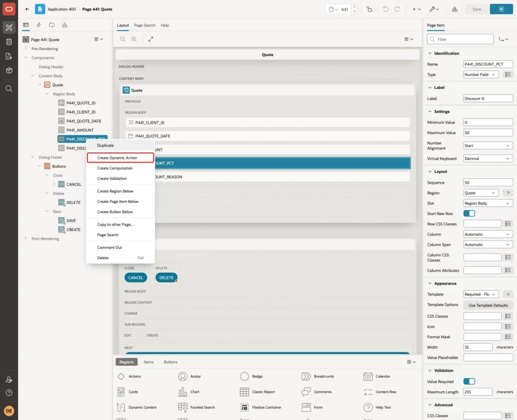Click the DELETE button in layout
517x420 pixels.
coord(166,278)
